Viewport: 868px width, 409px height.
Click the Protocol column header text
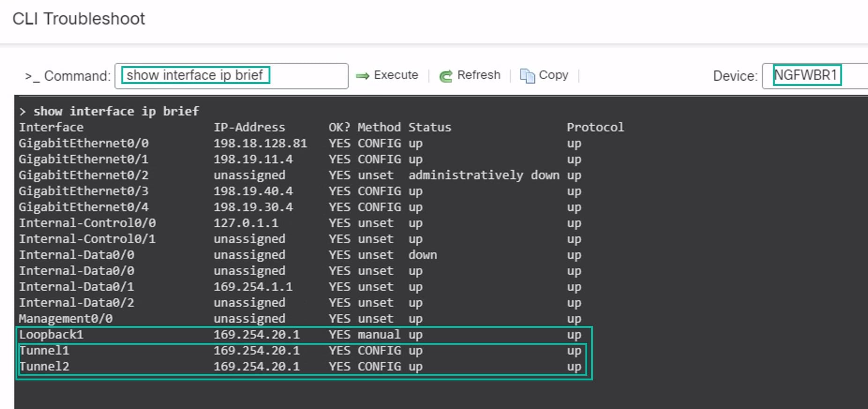coord(595,127)
